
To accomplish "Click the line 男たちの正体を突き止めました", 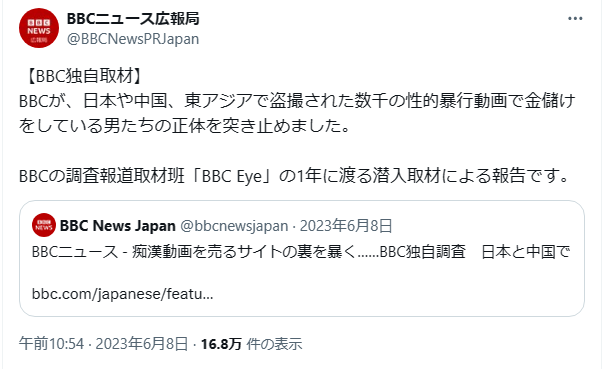I will pyautogui.click(x=185, y=126).
